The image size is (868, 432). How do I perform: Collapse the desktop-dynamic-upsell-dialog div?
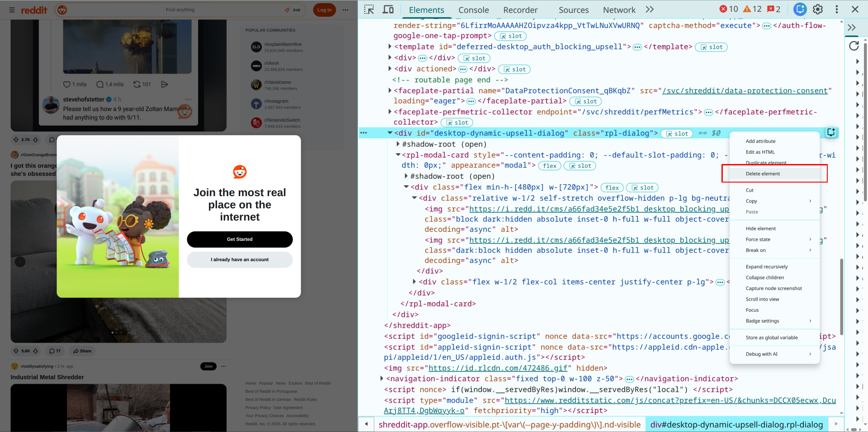tap(390, 133)
